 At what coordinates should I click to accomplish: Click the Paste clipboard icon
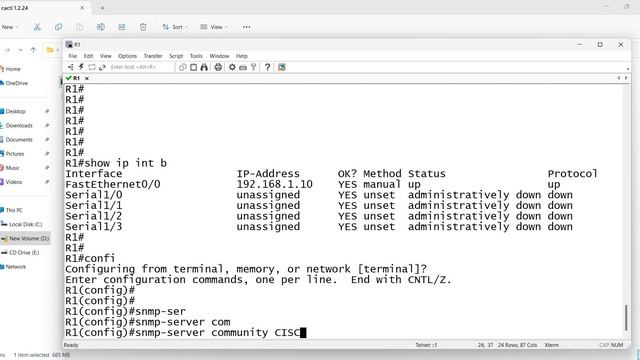click(193, 67)
